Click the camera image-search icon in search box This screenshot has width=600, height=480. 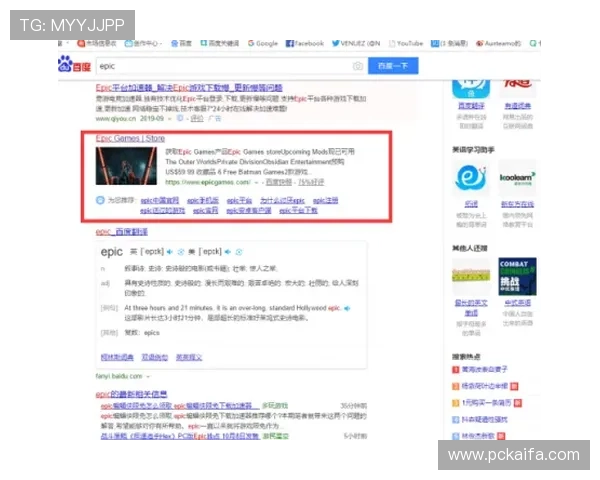tap(357, 66)
